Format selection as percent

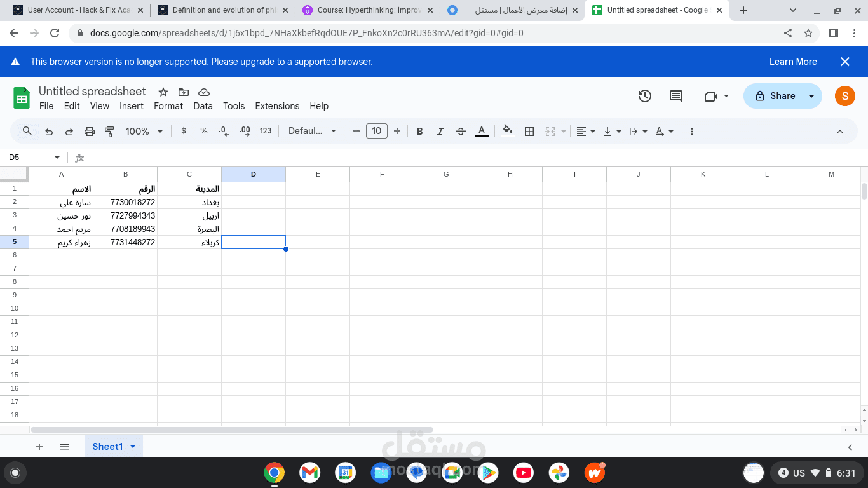(204, 131)
